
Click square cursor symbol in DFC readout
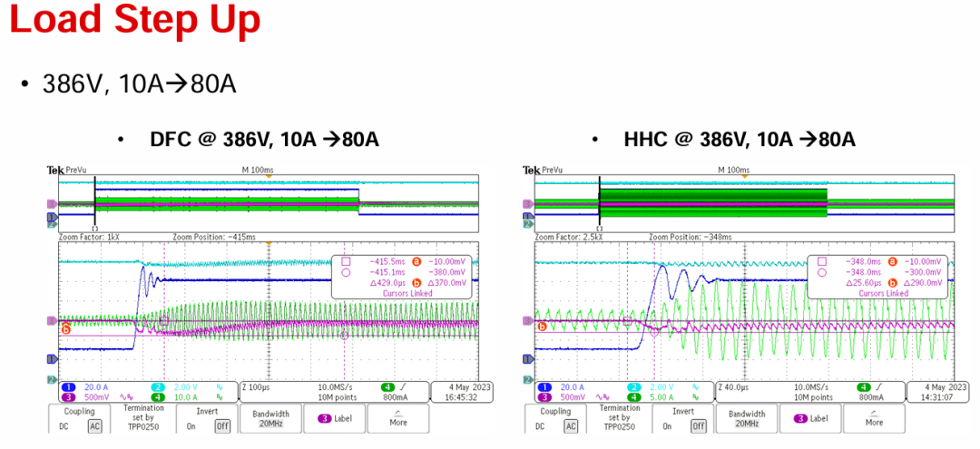pos(346,261)
